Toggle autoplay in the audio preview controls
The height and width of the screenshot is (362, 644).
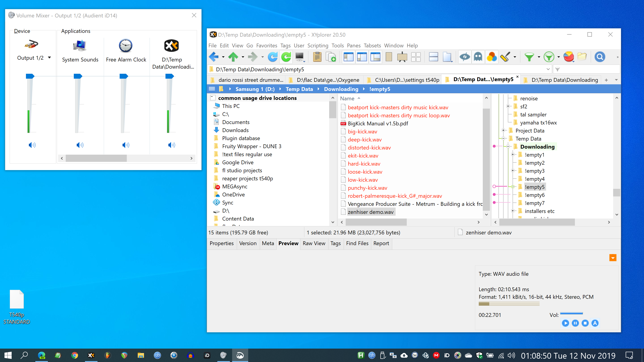point(595,323)
